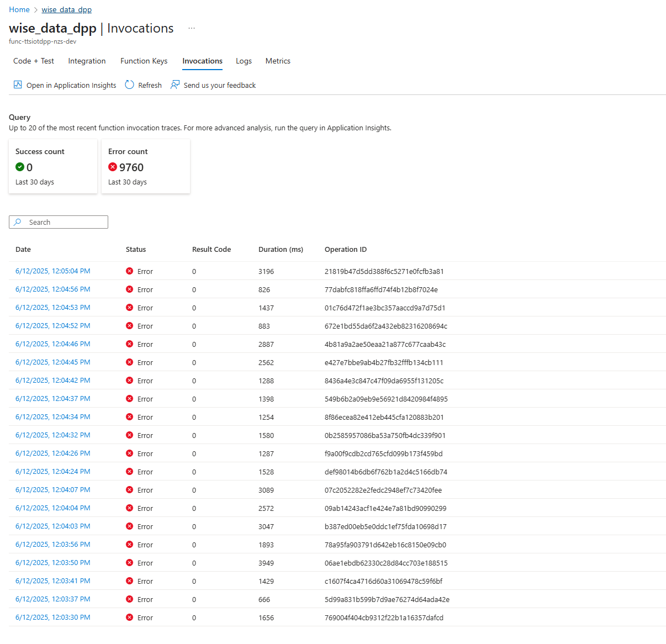Click error icon in 12:04:42 PM row
This screenshot has height=644, width=666.
(x=129, y=381)
